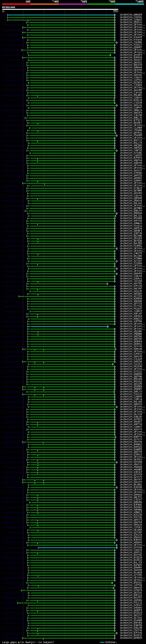Select hit UniRef100_P17742
Image resolution: width=146 pixels, height=644 pixels.
click(131, 306)
